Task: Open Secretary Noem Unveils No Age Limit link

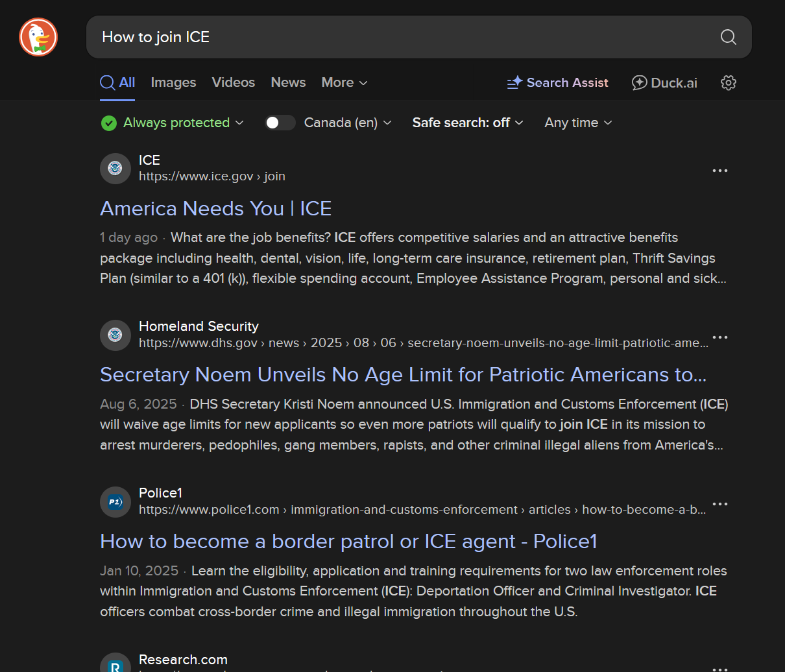Action: [404, 375]
